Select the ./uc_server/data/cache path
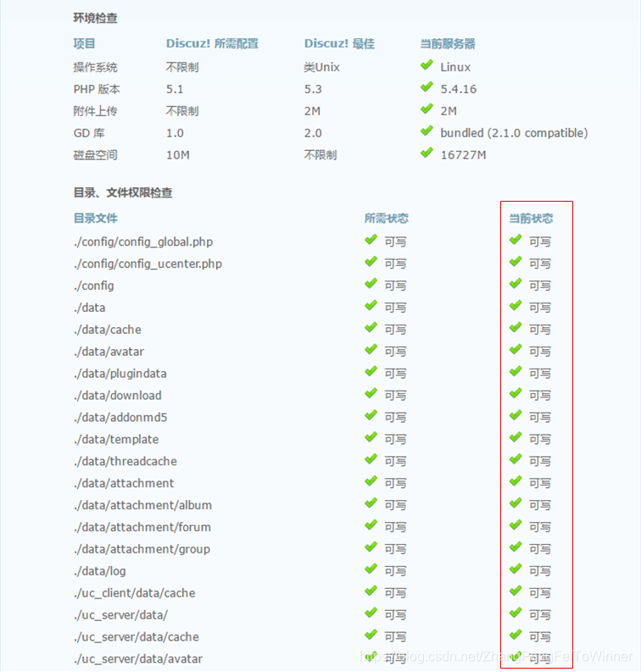This screenshot has height=672, width=641. coord(137,637)
